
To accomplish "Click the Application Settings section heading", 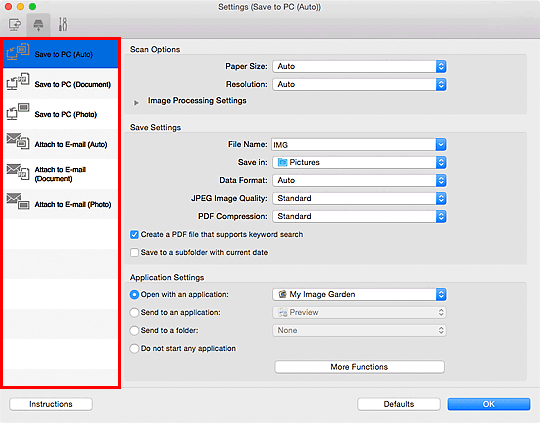I will (x=167, y=278).
